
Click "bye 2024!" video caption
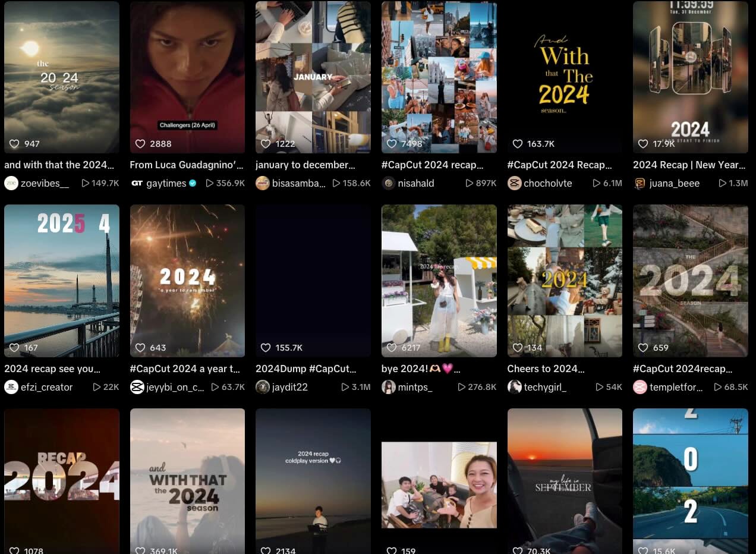(417, 369)
